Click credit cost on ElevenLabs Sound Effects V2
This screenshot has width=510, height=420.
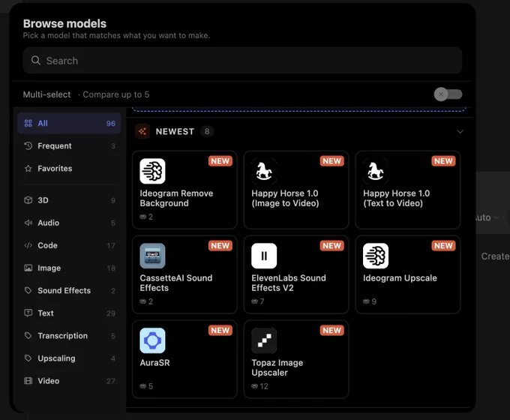(257, 301)
